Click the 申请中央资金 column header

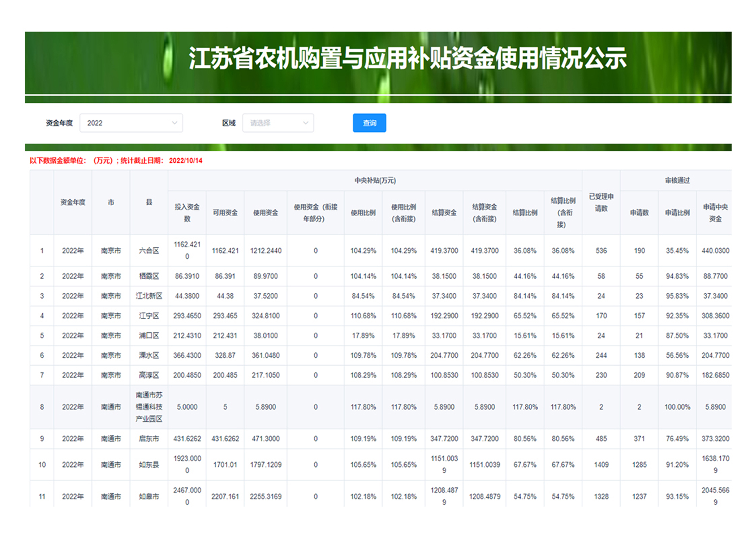click(x=715, y=212)
